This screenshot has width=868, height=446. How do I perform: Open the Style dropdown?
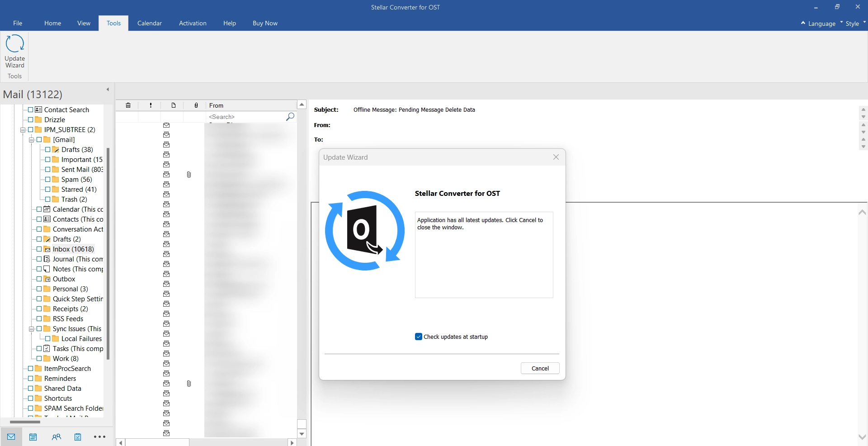853,24
